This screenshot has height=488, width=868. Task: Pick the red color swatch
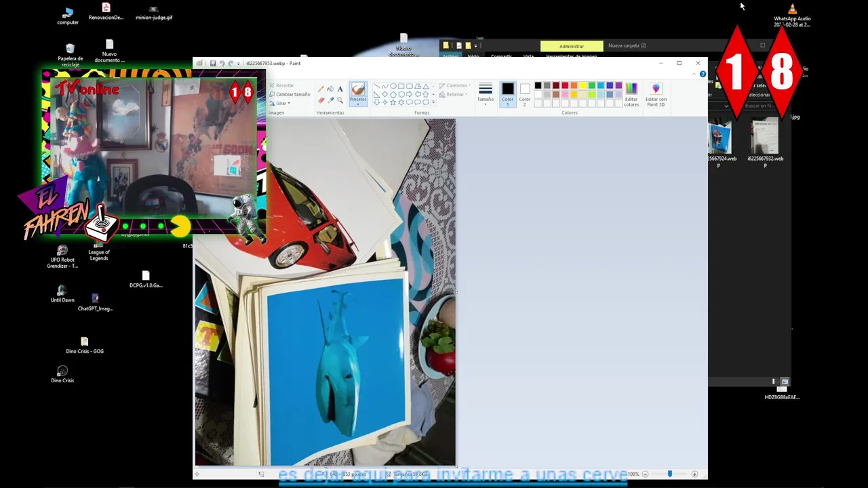(x=565, y=85)
